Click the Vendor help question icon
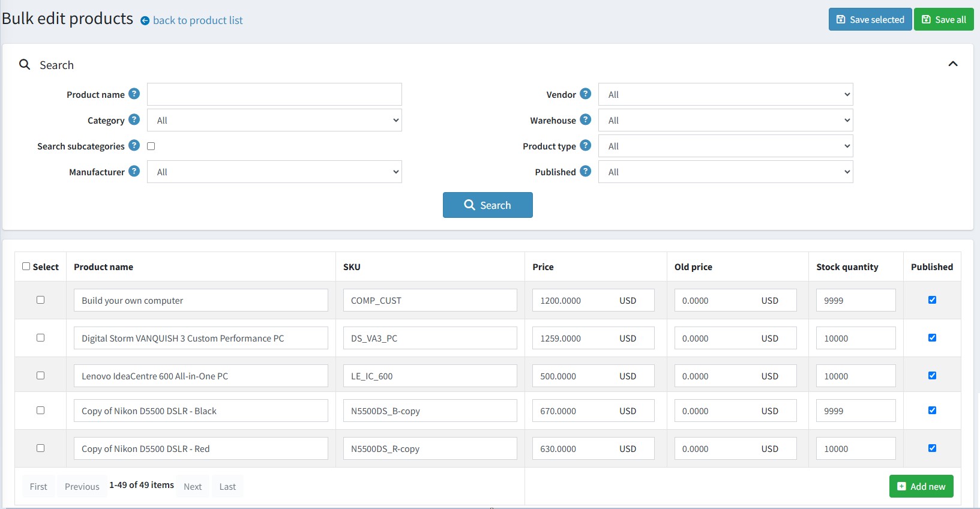Viewport: 980px width, 509px height. tap(586, 94)
